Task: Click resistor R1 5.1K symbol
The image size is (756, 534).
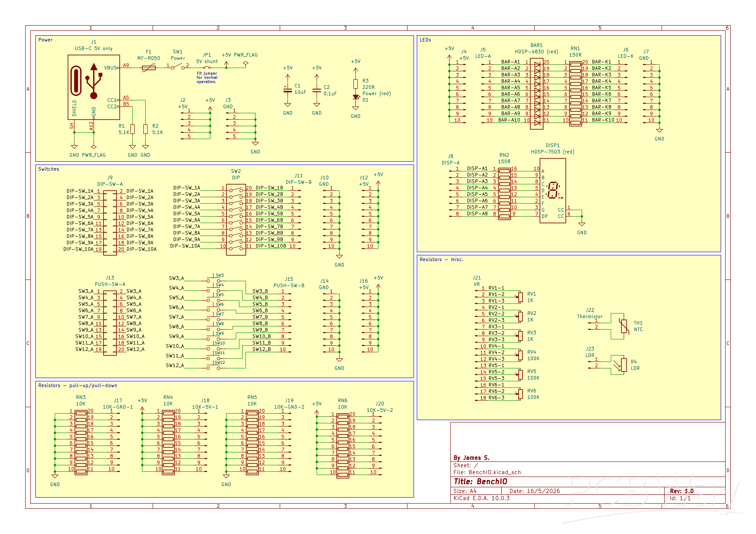Action: [133, 129]
